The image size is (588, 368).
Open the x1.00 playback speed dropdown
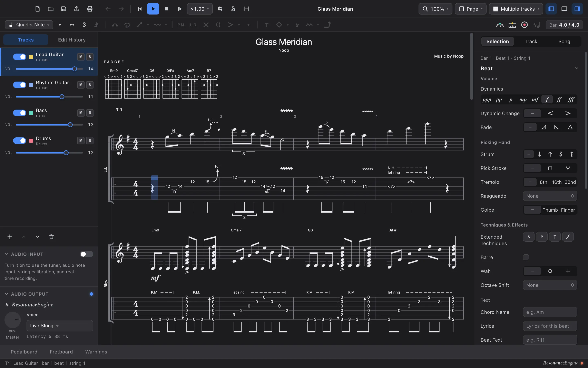click(x=200, y=9)
